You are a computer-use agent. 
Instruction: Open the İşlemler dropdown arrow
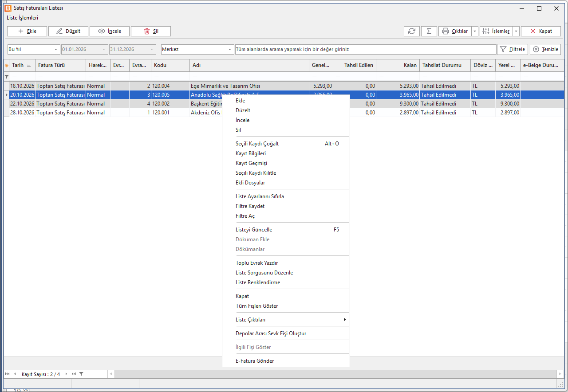[x=516, y=31]
